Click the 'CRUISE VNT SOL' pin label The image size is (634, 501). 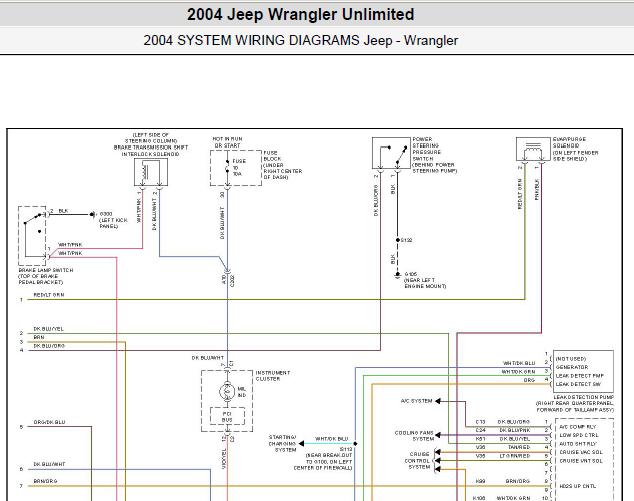581,461
